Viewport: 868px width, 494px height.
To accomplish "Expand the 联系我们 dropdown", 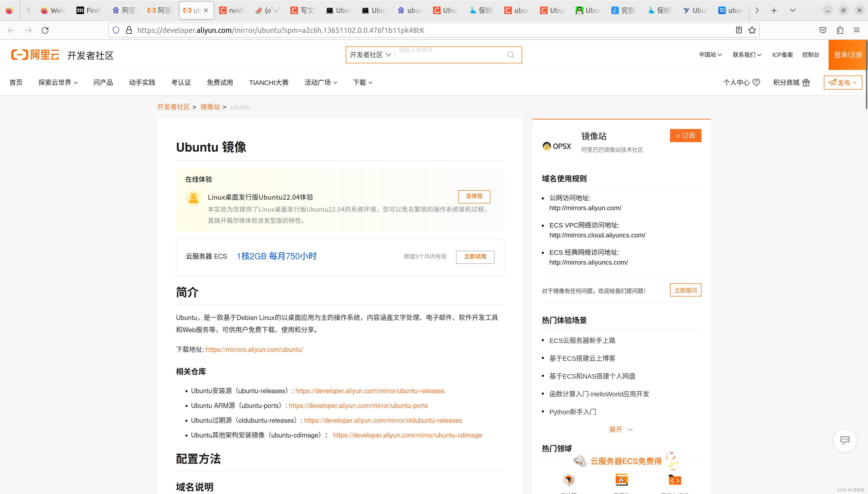I will coord(747,55).
